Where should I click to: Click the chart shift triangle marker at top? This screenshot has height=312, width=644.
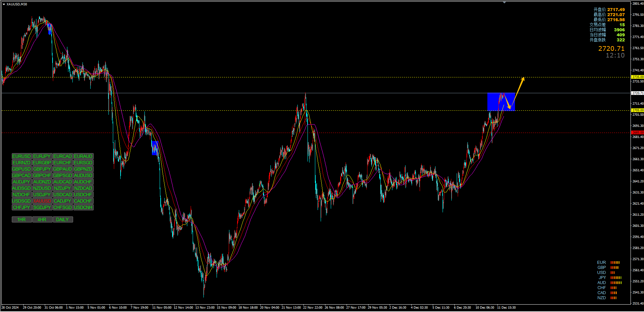pyautogui.click(x=504, y=2)
